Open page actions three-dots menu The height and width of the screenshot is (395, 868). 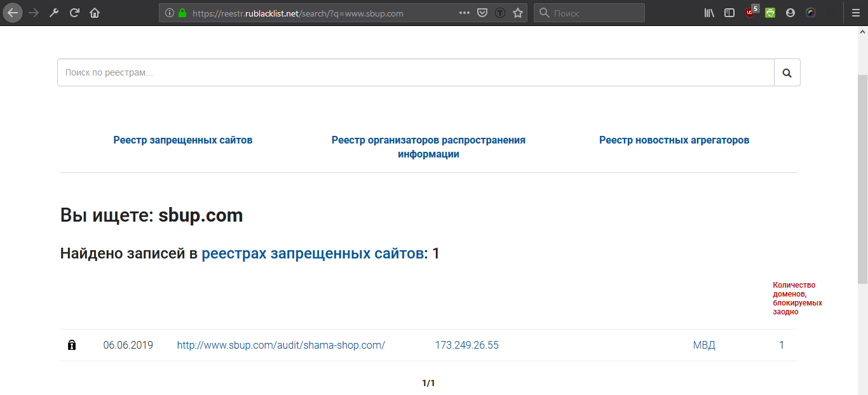click(x=465, y=13)
